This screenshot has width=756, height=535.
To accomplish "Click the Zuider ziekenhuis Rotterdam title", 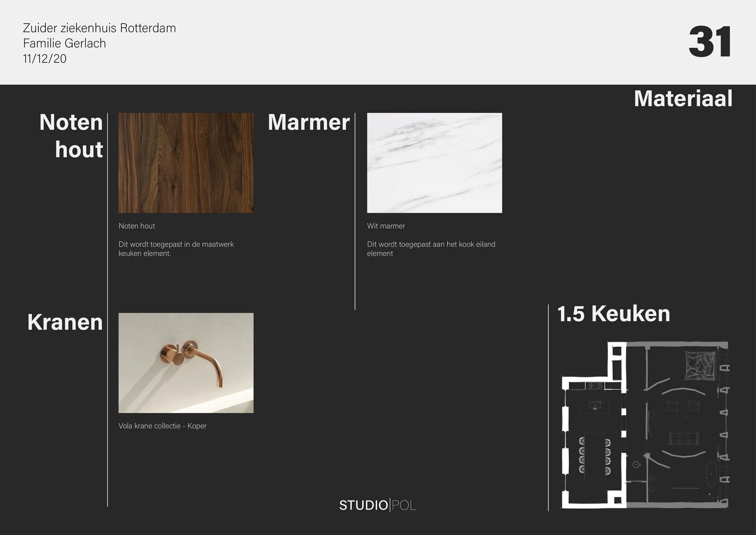I will 99,28.
